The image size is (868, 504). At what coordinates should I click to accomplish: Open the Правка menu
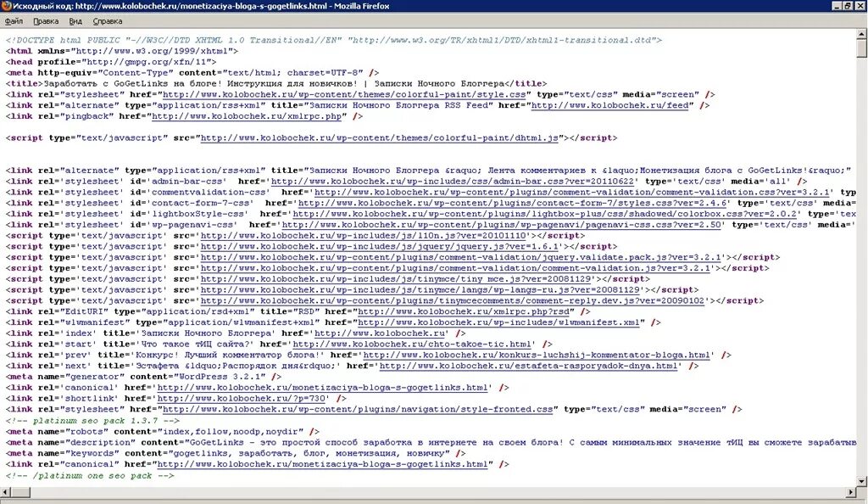pyautogui.click(x=46, y=21)
